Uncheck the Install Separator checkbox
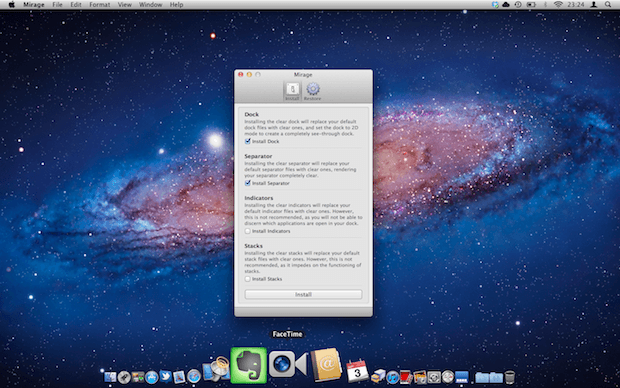The width and height of the screenshot is (620, 388). coord(248,183)
